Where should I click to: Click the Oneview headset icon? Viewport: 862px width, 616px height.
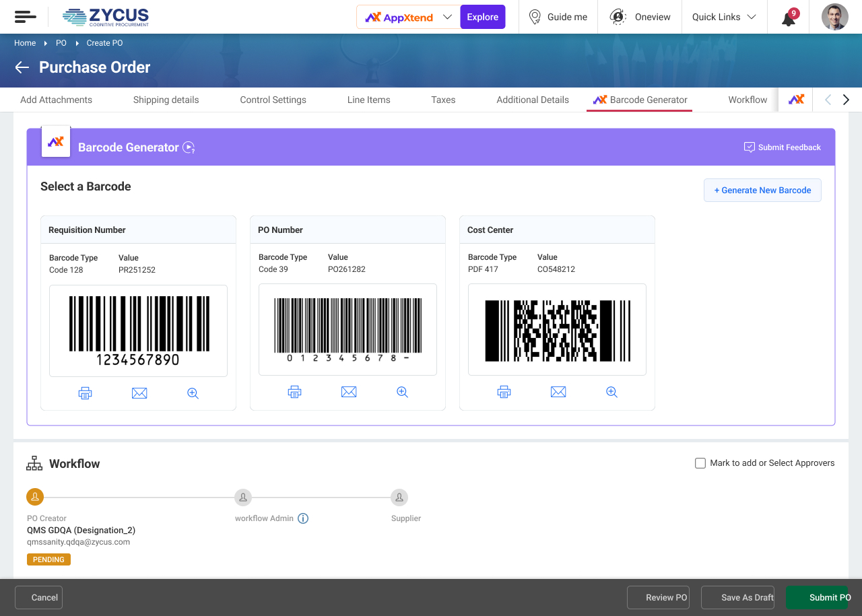point(618,17)
